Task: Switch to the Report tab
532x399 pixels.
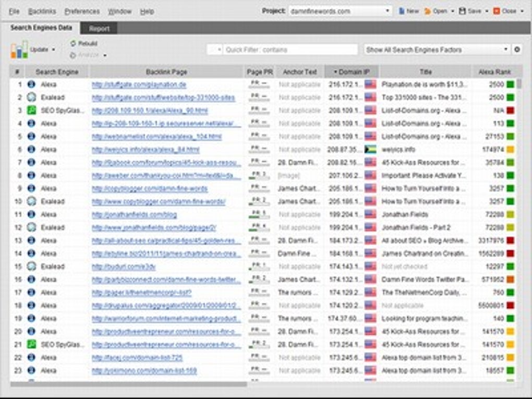Action: [x=99, y=29]
